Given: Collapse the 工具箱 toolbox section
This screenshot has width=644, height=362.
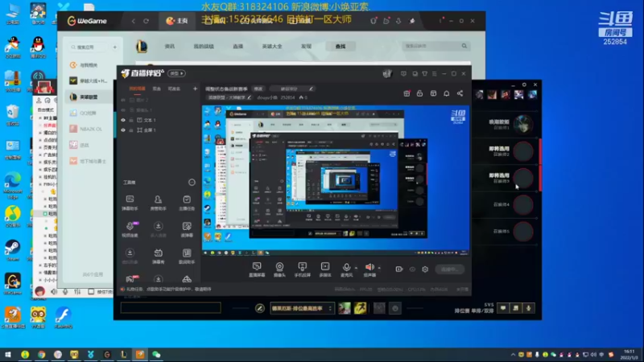Looking at the screenshot, I should pyautogui.click(x=192, y=183).
